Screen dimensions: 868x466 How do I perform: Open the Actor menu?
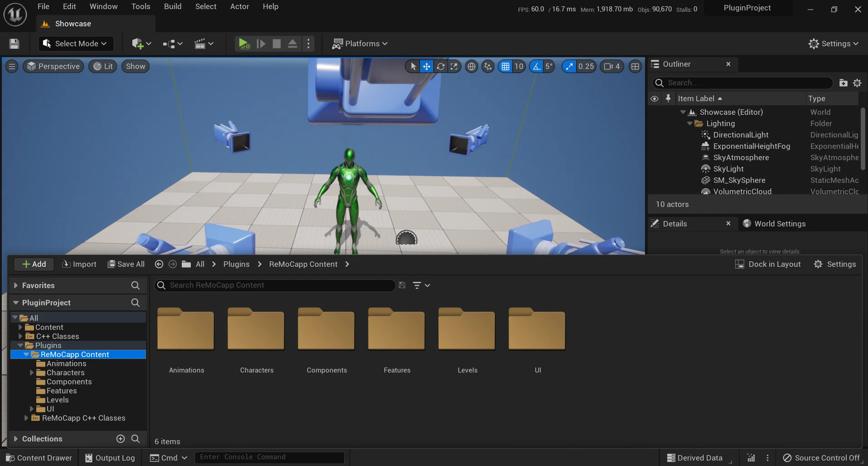pyautogui.click(x=240, y=6)
